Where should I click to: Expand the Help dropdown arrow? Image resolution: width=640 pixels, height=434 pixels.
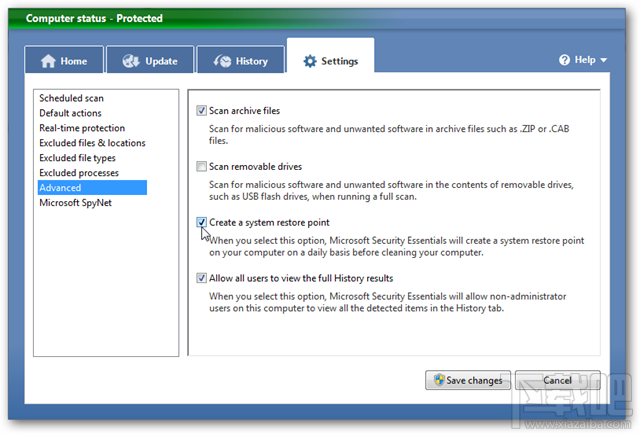604,61
